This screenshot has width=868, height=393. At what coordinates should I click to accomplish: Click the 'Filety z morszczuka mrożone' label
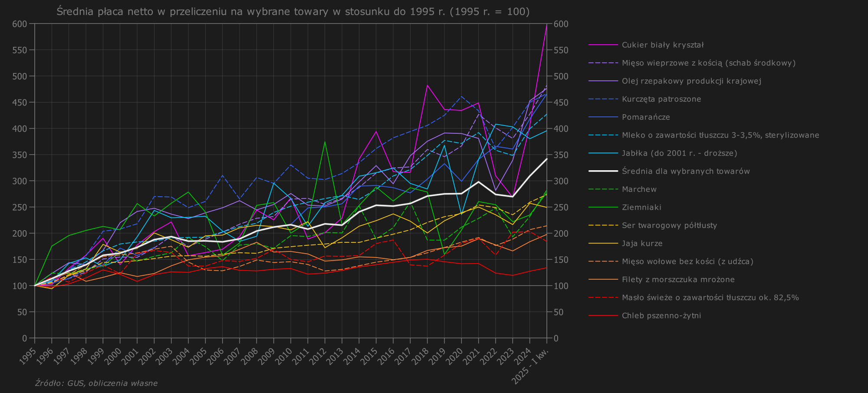678,280
